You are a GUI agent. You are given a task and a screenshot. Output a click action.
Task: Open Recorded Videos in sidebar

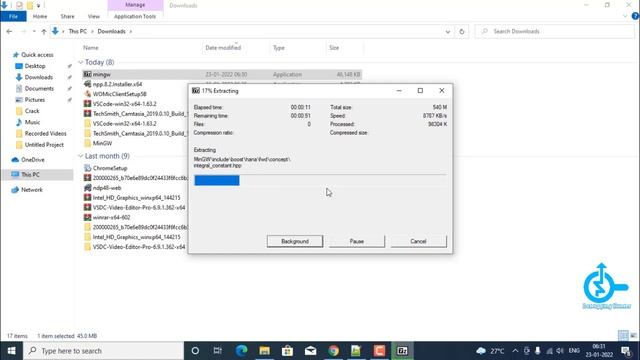(45, 133)
